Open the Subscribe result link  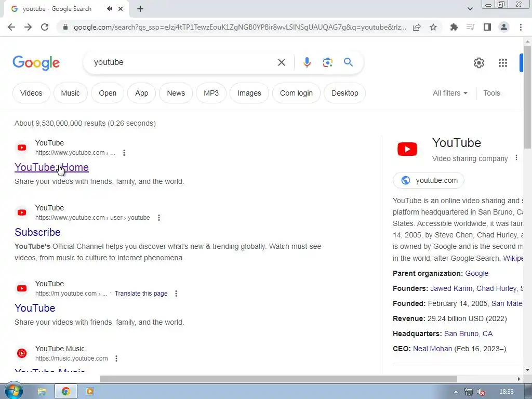37,232
